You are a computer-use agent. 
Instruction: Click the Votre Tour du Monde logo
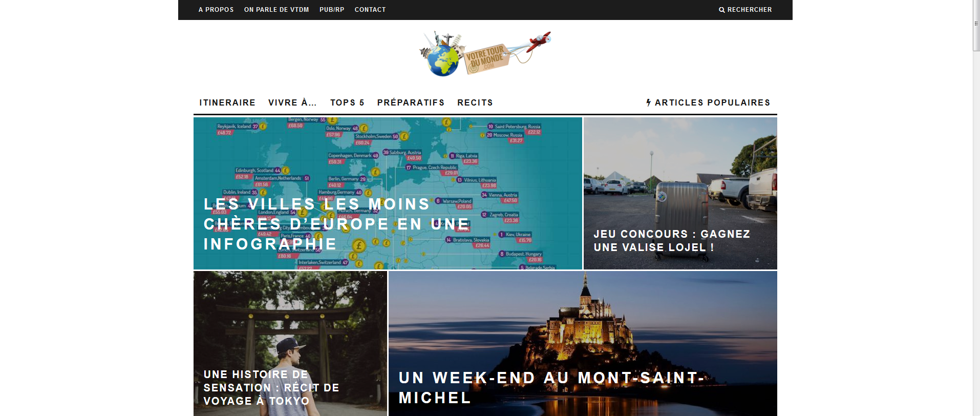[485, 54]
